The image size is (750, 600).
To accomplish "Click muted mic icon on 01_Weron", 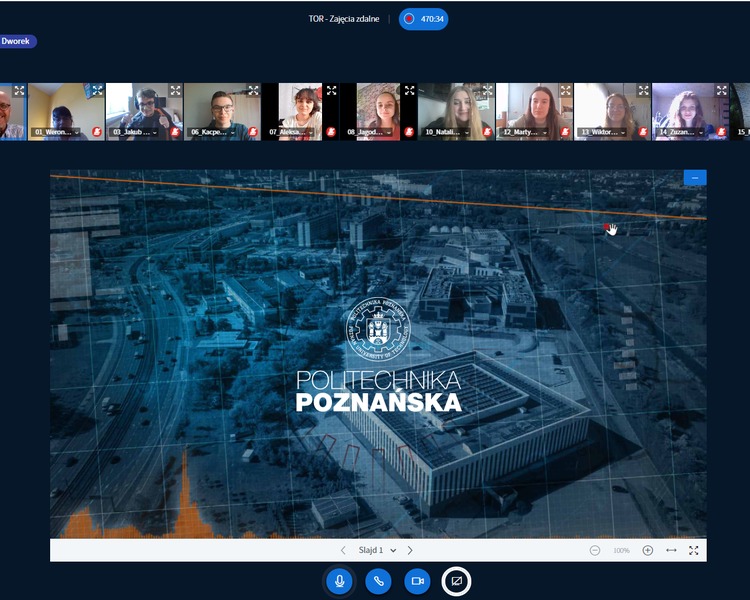I will coord(97,132).
